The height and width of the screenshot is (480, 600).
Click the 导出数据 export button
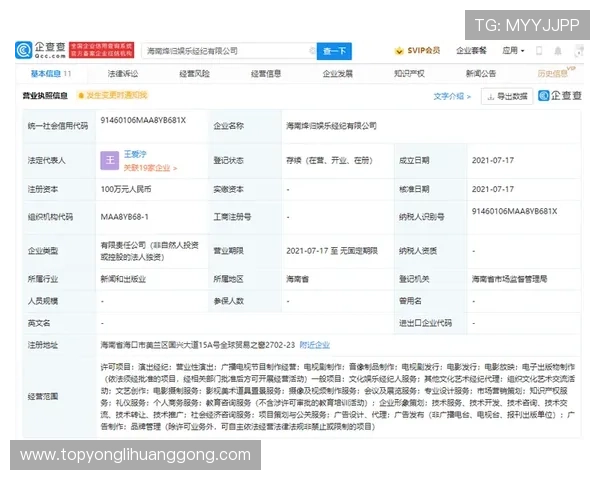(507, 96)
